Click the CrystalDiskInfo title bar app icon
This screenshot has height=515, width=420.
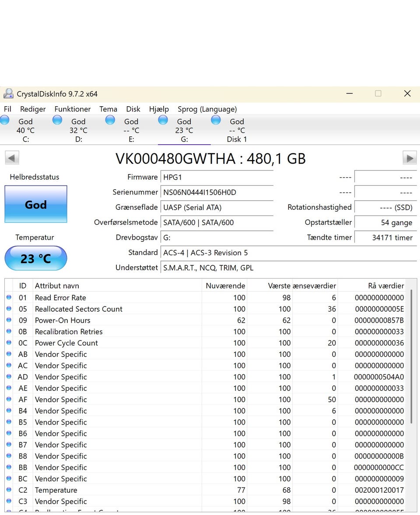point(8,94)
